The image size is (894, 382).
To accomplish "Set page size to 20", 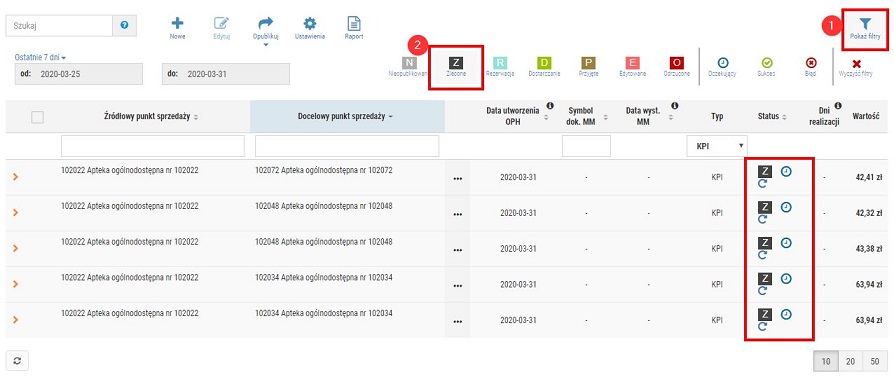I will tap(850, 361).
